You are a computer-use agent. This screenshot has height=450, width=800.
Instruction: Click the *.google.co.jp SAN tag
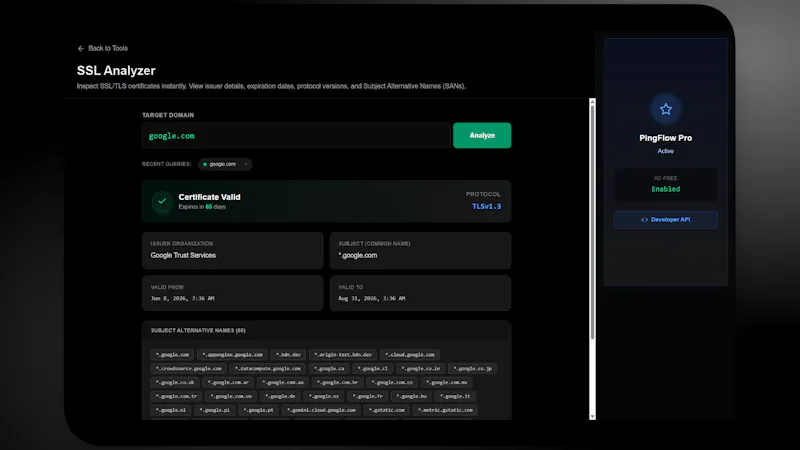click(x=472, y=368)
